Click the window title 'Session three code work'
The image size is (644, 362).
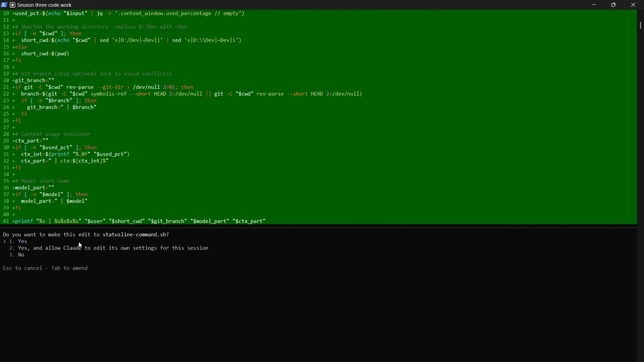[45, 5]
